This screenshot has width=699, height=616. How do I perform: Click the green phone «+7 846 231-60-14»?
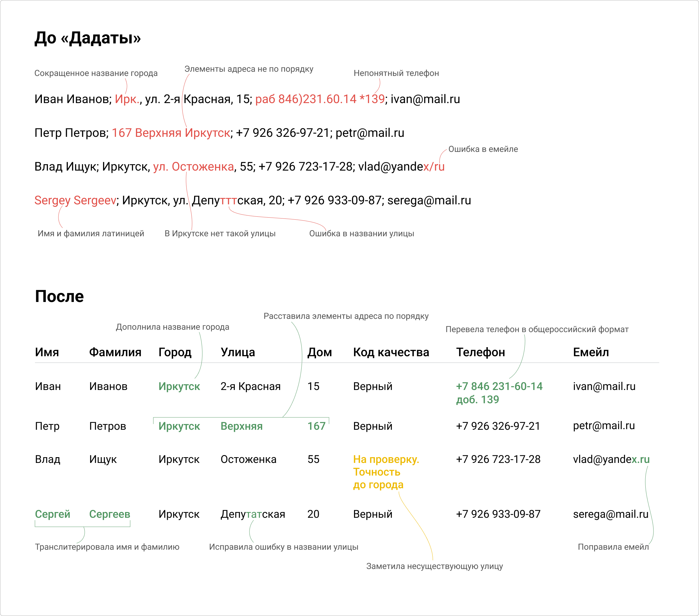(499, 386)
